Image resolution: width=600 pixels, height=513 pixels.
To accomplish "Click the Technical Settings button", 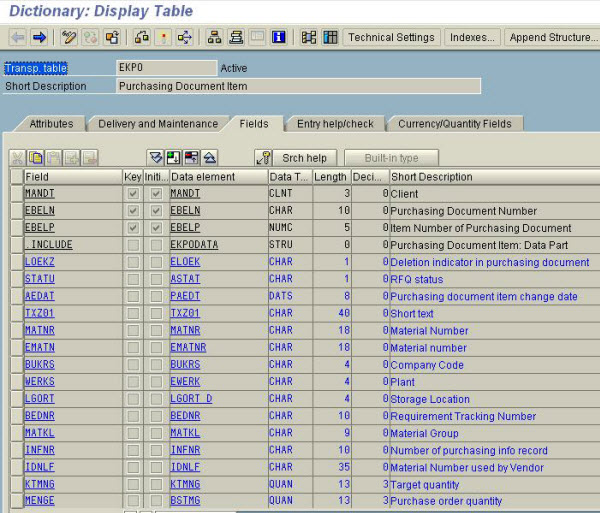I will coord(391,38).
